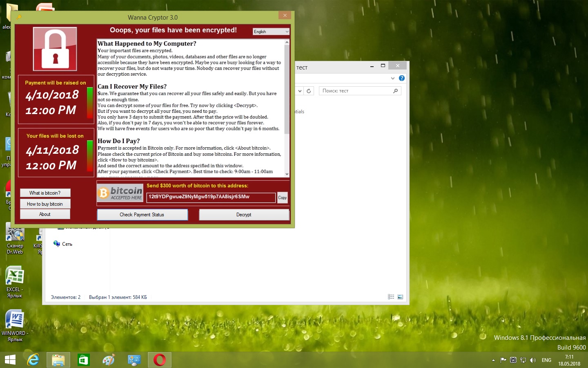
Task: Click the 'Can I Recover My Files?' heading
Action: pyautogui.click(x=132, y=87)
